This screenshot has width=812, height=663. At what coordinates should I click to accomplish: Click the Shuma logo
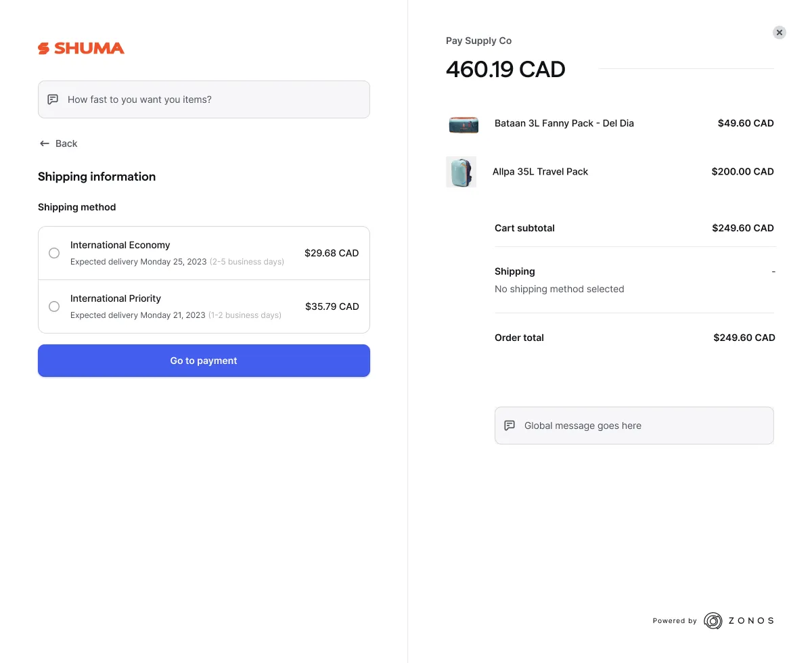click(81, 48)
